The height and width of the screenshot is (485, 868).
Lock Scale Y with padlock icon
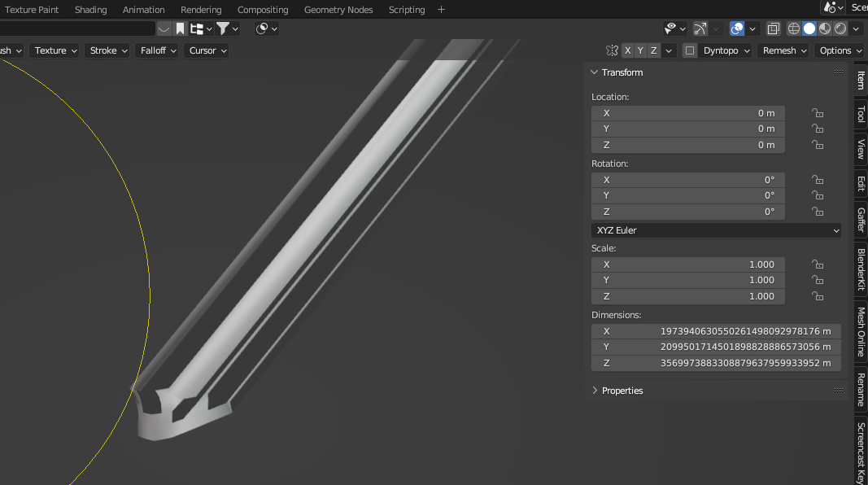[x=818, y=280]
